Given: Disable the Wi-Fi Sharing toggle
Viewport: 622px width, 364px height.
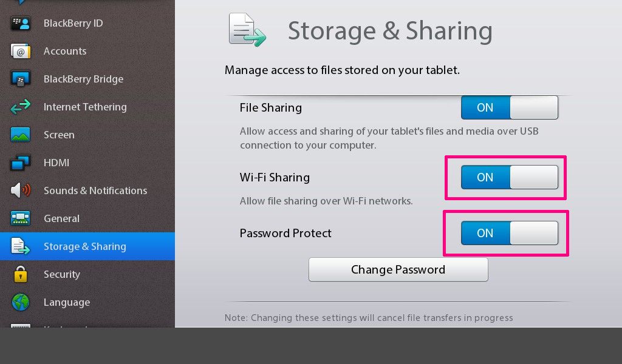Looking at the screenshot, I should pos(510,177).
